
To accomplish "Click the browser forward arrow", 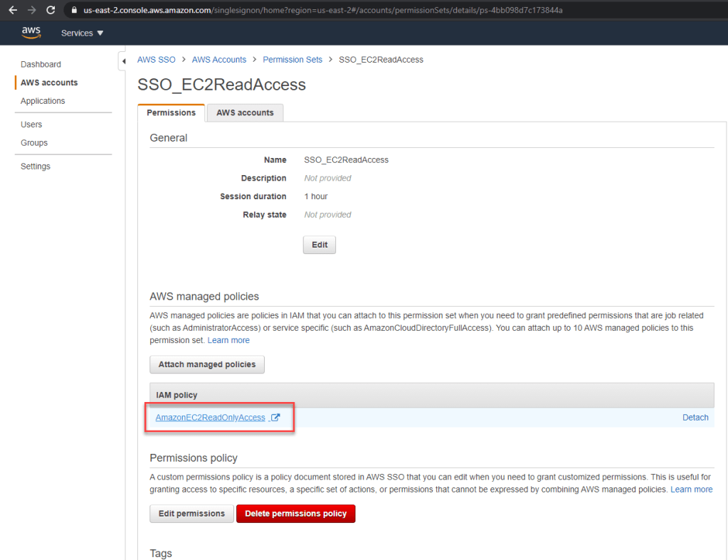I will pyautogui.click(x=31, y=10).
